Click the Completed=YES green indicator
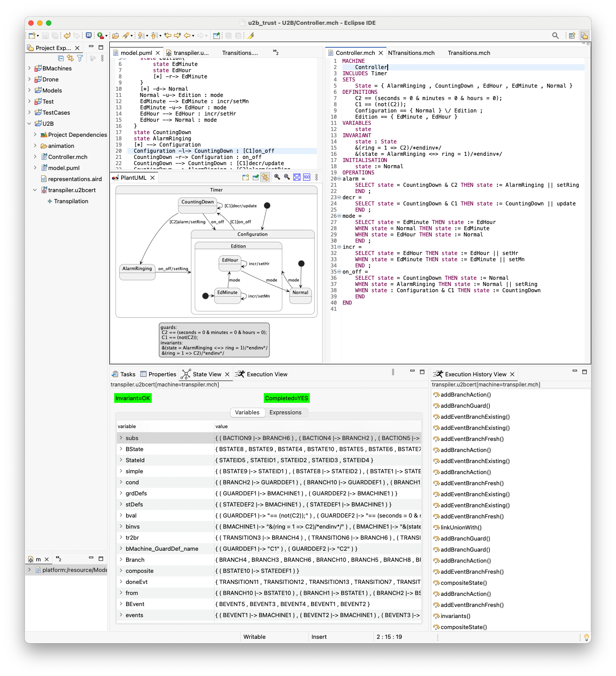616x676 pixels. (286, 398)
